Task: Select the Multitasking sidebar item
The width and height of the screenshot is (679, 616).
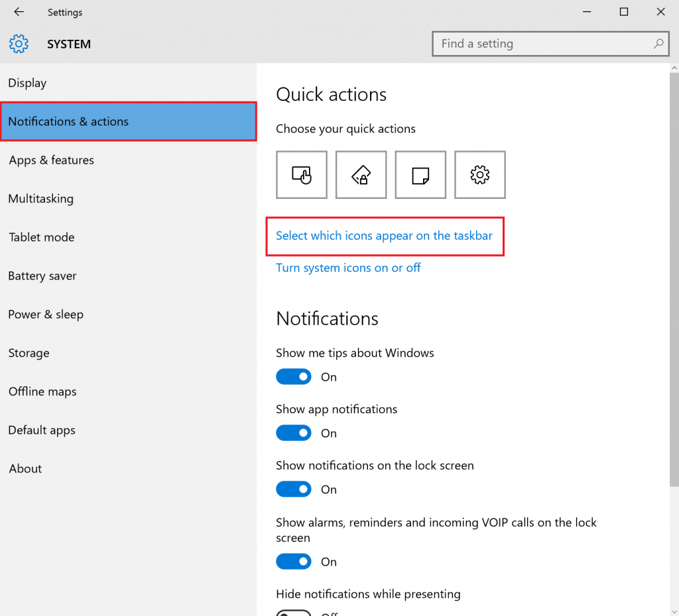Action: [x=40, y=198]
